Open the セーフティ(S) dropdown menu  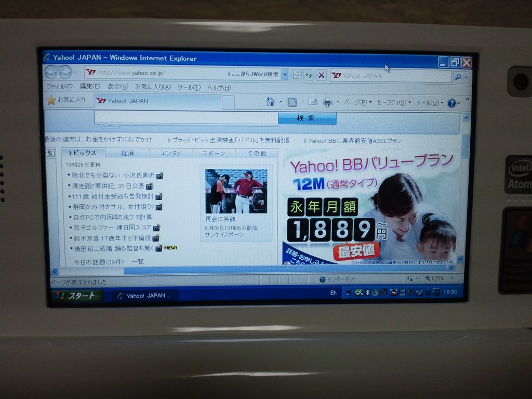(394, 102)
